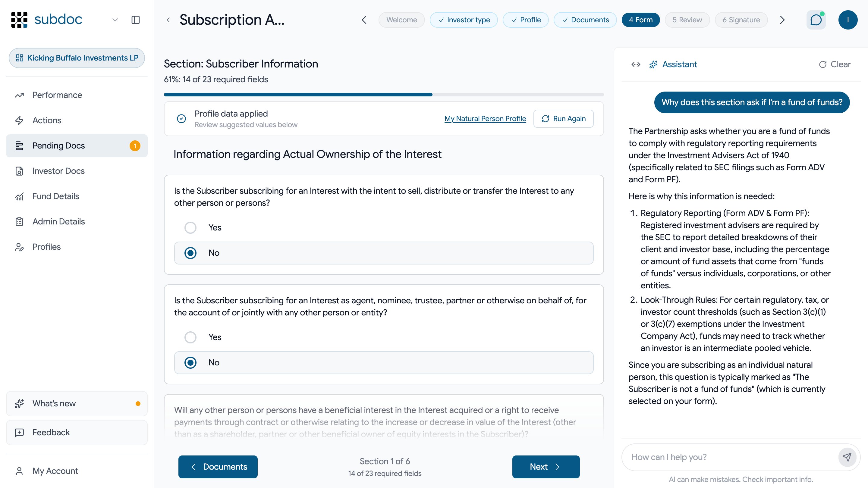Viewport: 868px width, 488px height.
Task: Send the assistant message with paper-plane icon
Action: (x=847, y=457)
